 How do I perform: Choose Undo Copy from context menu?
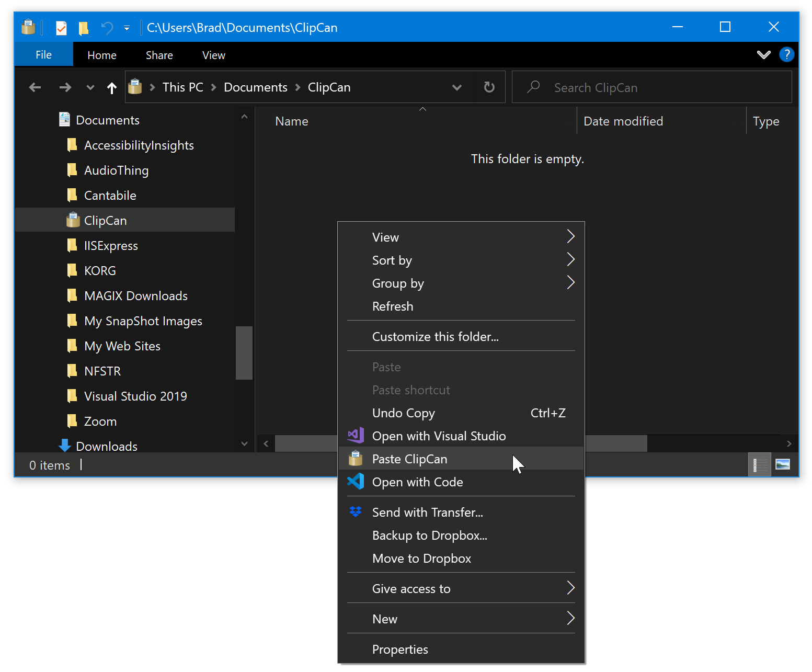[461, 413]
